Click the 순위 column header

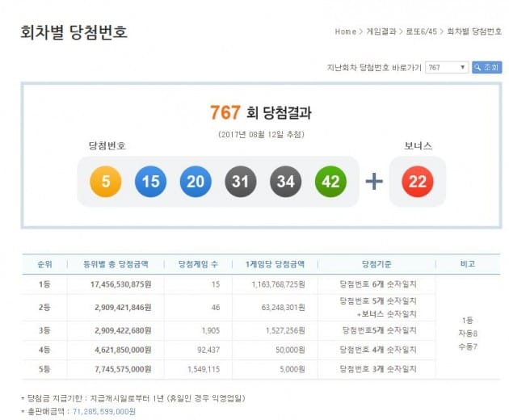[x=44, y=264]
